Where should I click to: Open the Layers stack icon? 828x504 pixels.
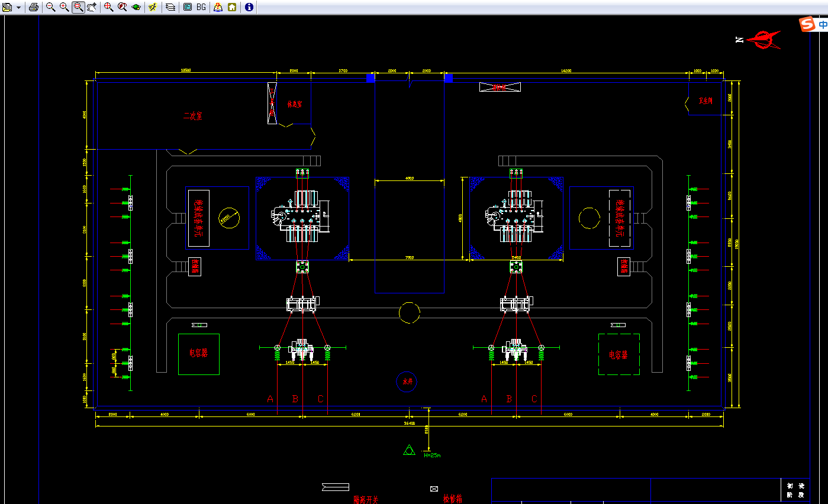click(x=170, y=7)
